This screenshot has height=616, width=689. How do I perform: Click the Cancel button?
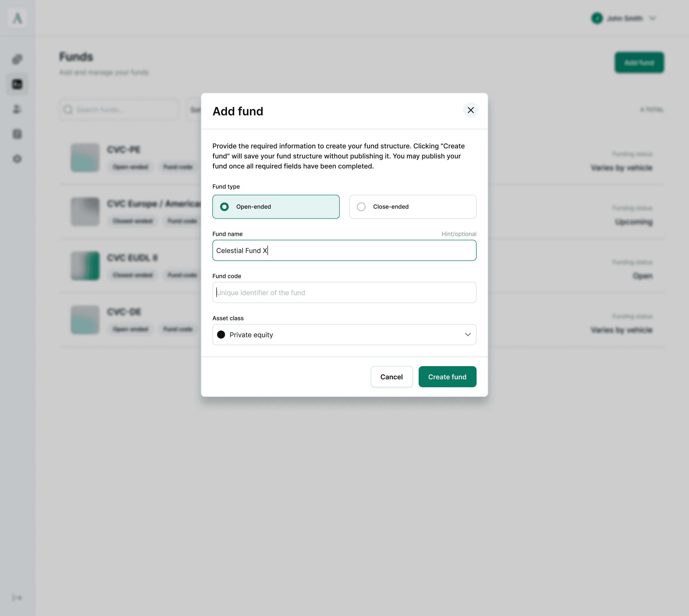tap(392, 377)
